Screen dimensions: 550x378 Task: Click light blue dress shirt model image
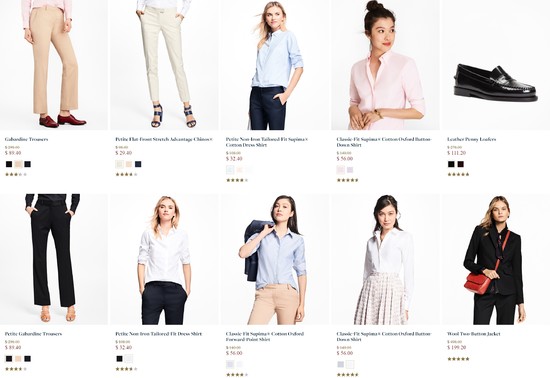(275, 65)
